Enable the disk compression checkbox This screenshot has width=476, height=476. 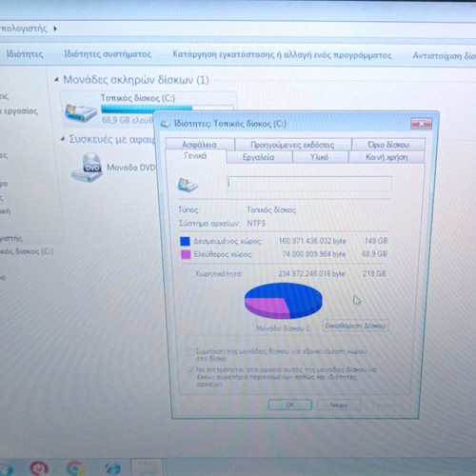(190, 351)
